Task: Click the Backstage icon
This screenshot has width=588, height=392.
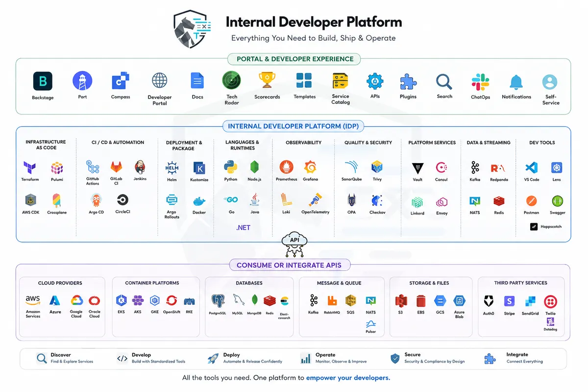Action: click(x=43, y=81)
